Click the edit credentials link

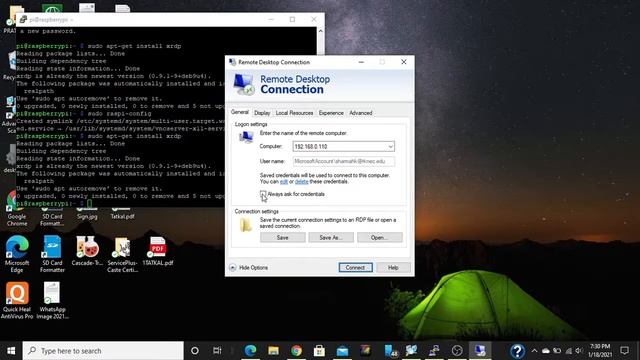pos(284,182)
